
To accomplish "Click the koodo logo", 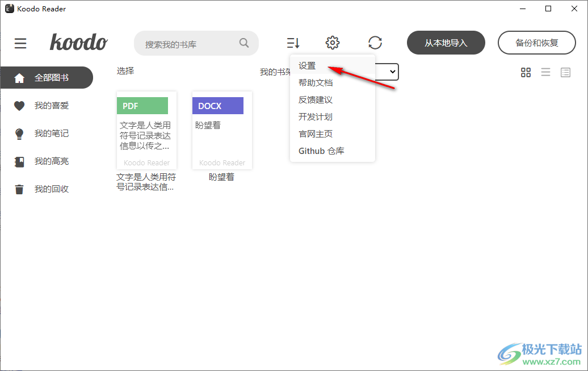I will click(78, 42).
